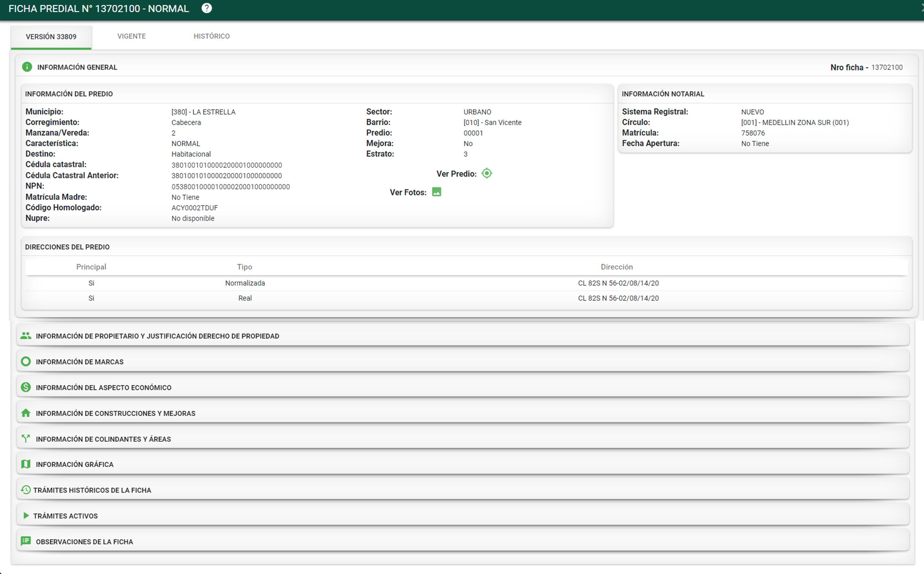Click the municipio value [380] - LA ESTRELLA
Image resolution: width=924 pixels, height=574 pixels.
(x=203, y=112)
